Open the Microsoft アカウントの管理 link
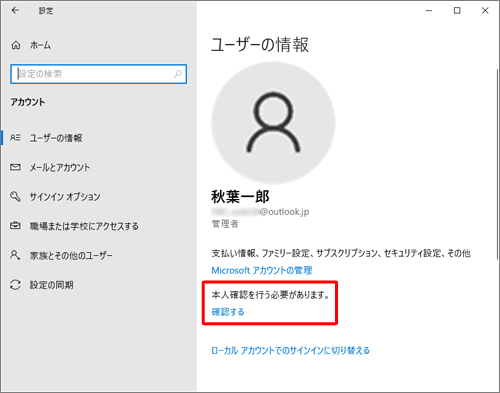Image resolution: width=500 pixels, height=393 pixels. tap(262, 270)
